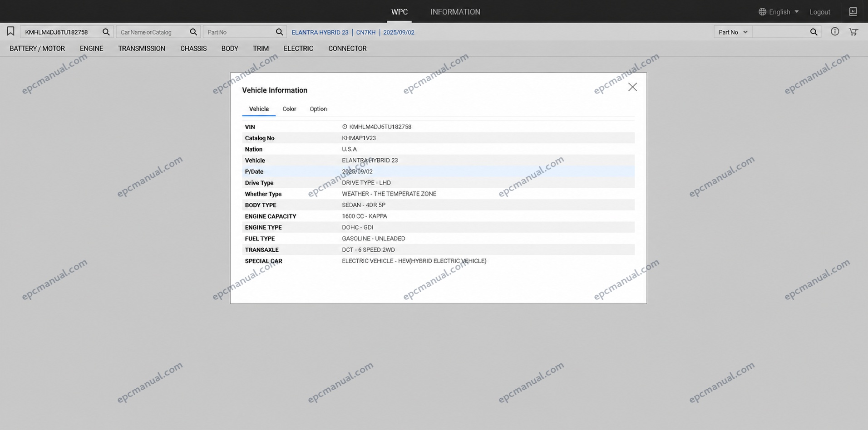This screenshot has height=430, width=868.
Task: Click the 2025/09/02 date link in toolbar
Action: pos(399,32)
